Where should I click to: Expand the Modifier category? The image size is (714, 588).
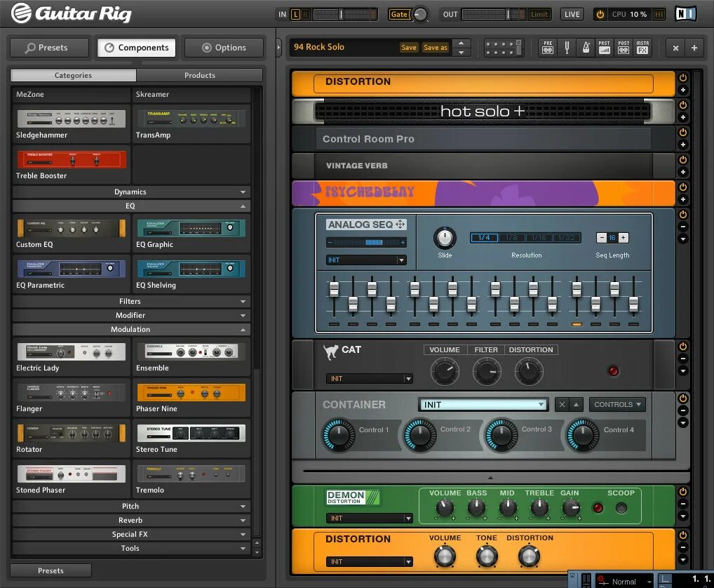point(131,315)
